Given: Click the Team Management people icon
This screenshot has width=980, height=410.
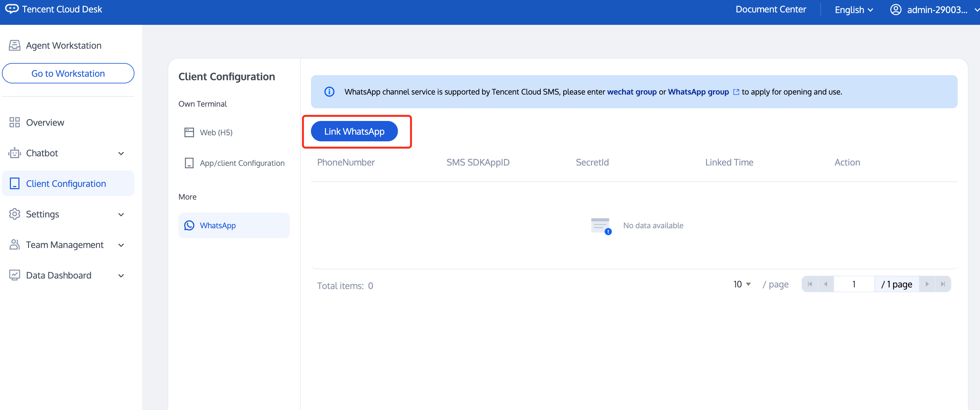Looking at the screenshot, I should click(x=14, y=245).
